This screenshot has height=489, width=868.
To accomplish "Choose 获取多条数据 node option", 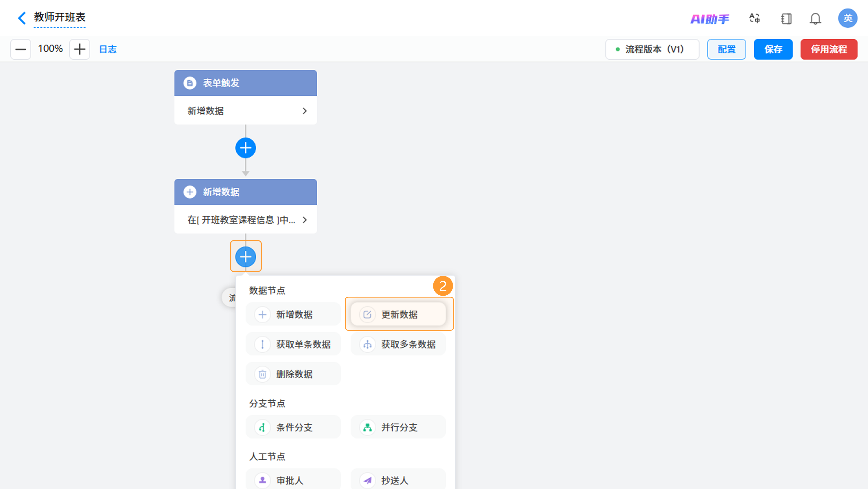I will (398, 344).
